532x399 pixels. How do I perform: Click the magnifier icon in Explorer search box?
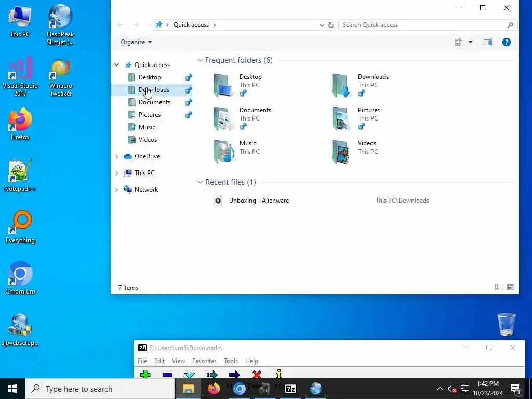[x=510, y=25]
